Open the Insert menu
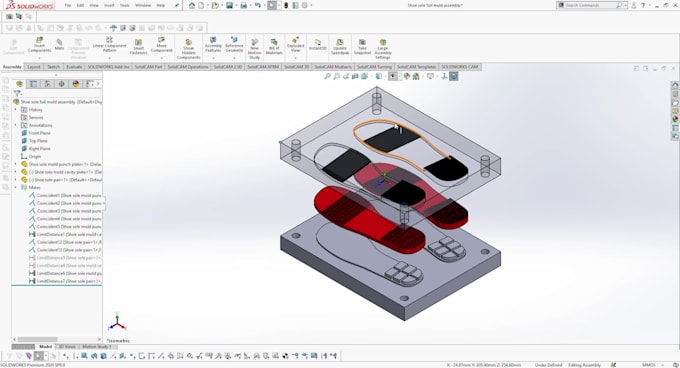 tap(109, 5)
